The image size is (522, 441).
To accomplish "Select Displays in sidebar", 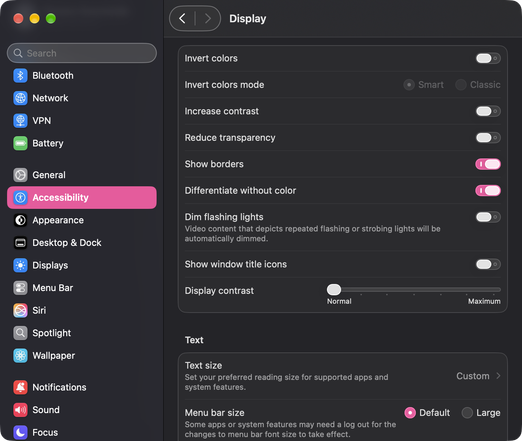I will tap(82, 265).
